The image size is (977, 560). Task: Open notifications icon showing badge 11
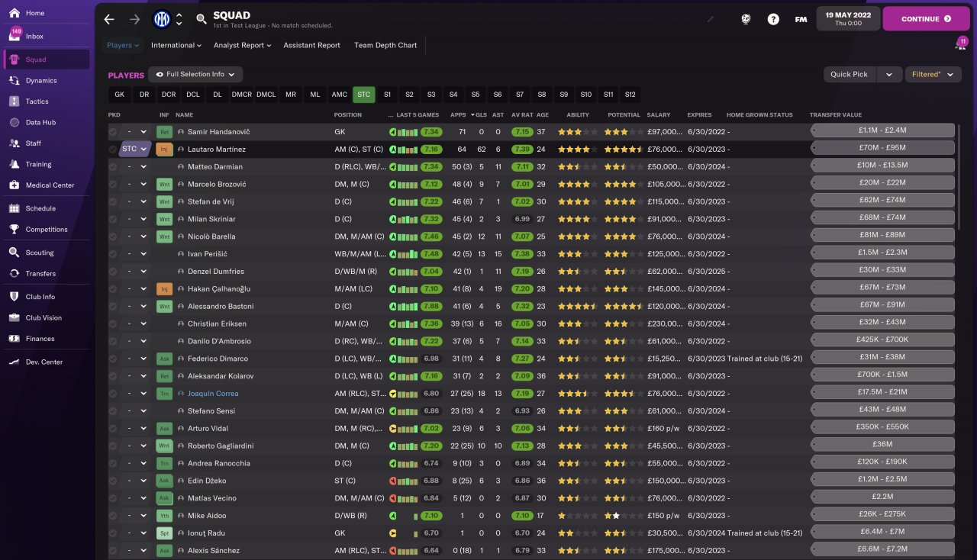[x=960, y=44]
